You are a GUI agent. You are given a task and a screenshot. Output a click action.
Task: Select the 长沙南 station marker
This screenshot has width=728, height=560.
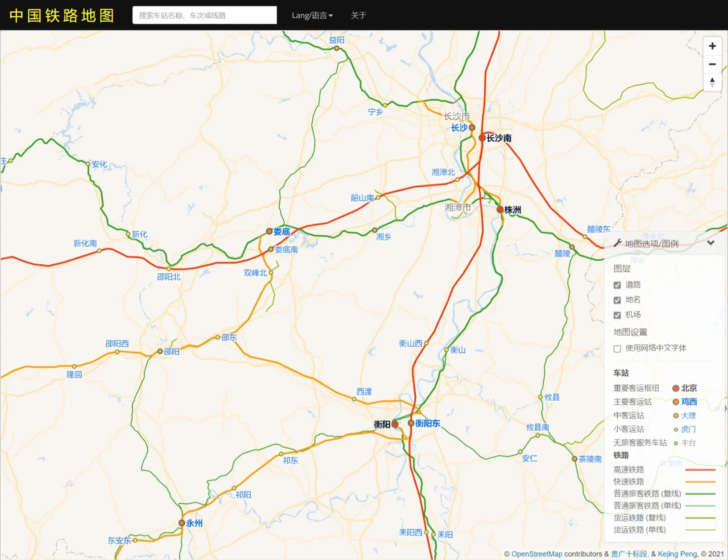tap(482, 138)
